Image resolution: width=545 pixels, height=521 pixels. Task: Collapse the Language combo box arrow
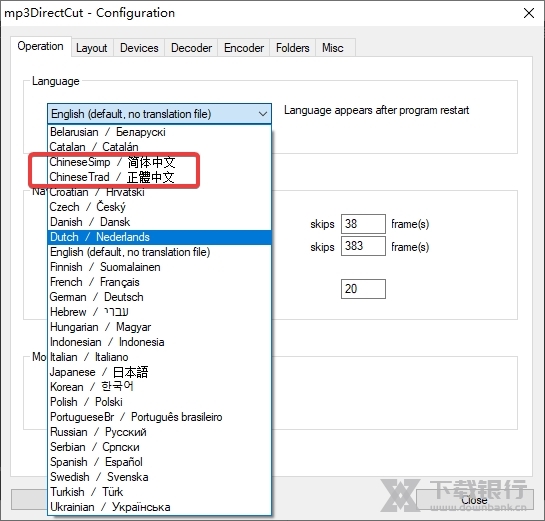tap(263, 114)
